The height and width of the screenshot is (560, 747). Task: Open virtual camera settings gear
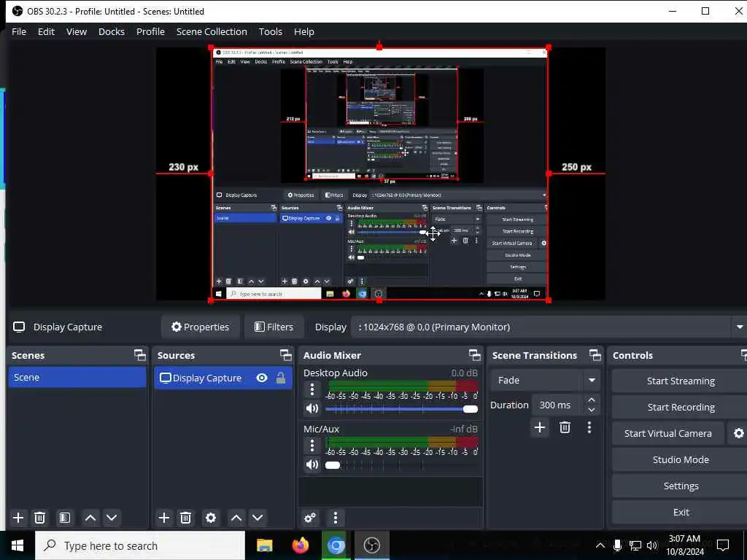738,433
